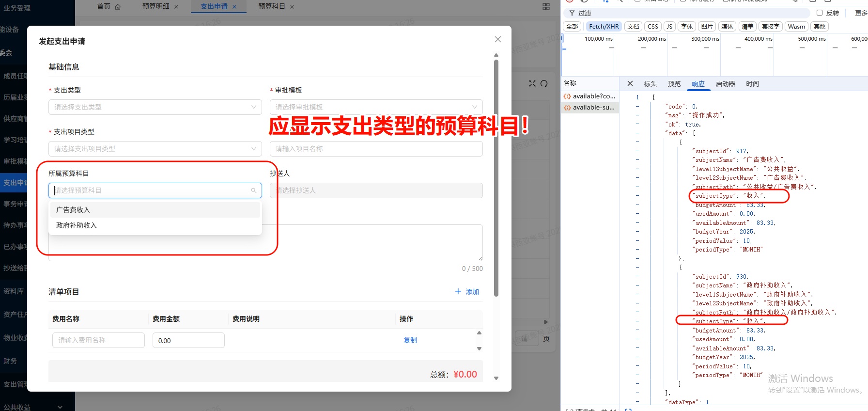Click the 200,000 ms timeline marker
868x411 pixels.
[x=652, y=39]
